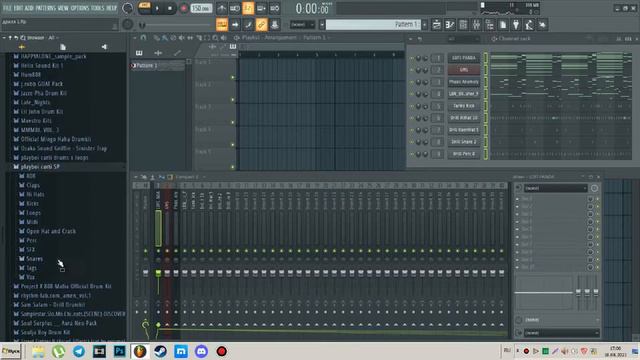The width and height of the screenshot is (640, 360).
Task: Open the VIEW menu
Action: (x=63, y=8)
